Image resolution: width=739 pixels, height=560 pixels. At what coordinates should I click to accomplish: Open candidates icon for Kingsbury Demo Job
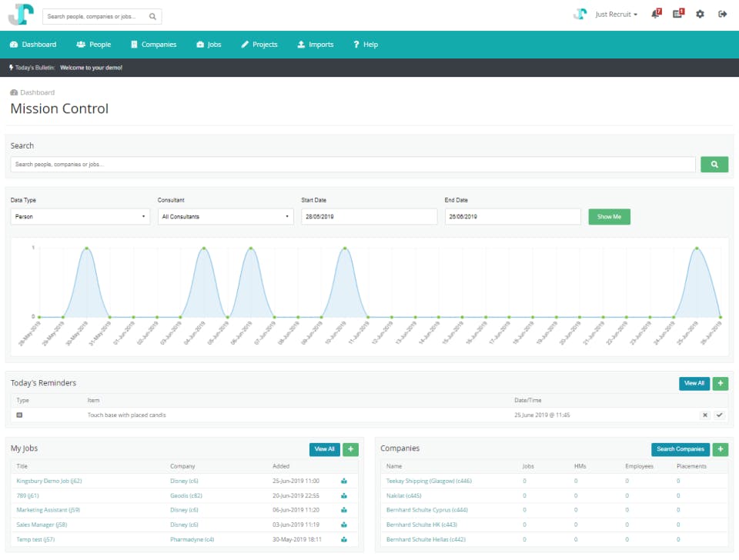(344, 482)
